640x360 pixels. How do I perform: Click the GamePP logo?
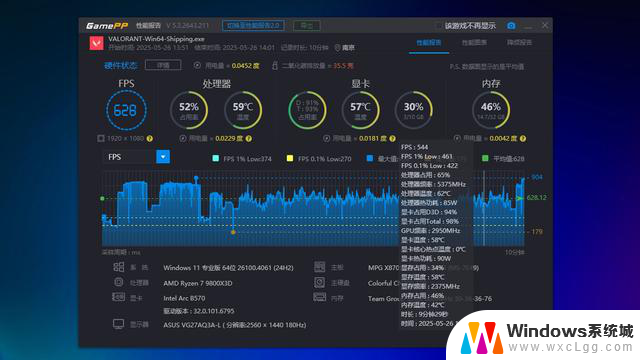(107, 26)
